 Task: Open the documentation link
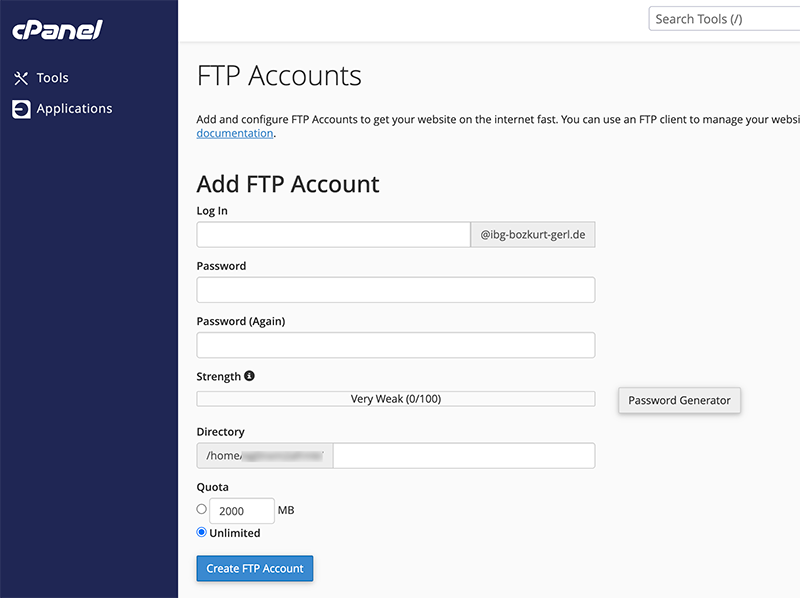[234, 132]
